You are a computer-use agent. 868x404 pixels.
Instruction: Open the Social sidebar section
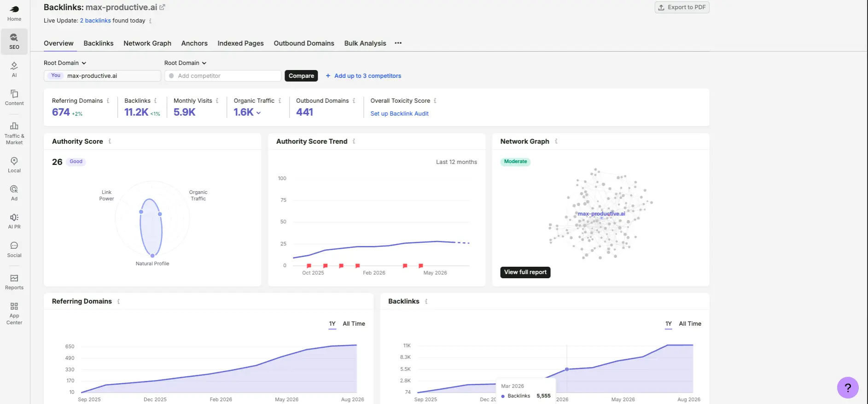tap(14, 250)
